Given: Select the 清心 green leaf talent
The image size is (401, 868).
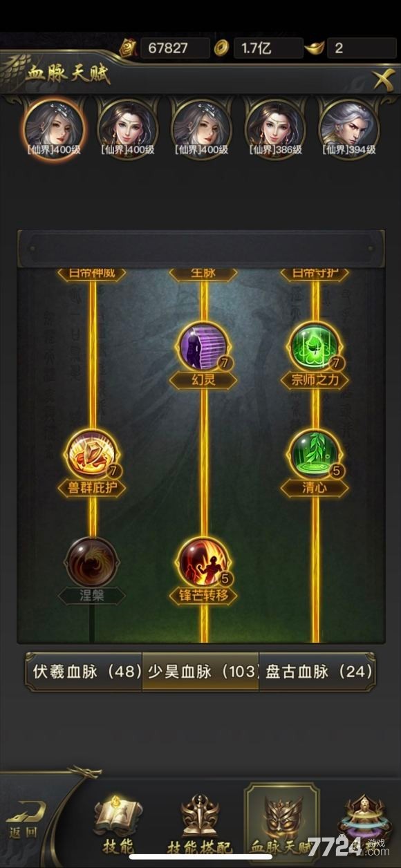Looking at the screenshot, I should [314, 454].
